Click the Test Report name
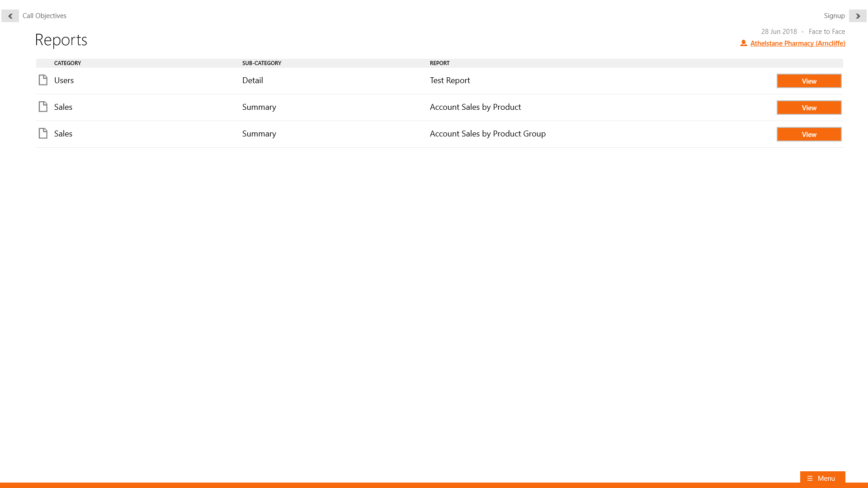868x488 pixels. click(x=449, y=80)
